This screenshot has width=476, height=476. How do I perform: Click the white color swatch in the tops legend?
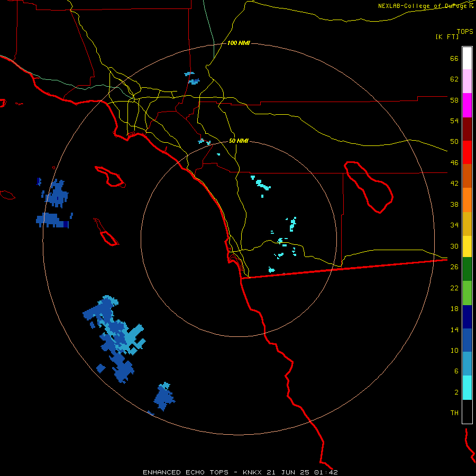point(467,58)
